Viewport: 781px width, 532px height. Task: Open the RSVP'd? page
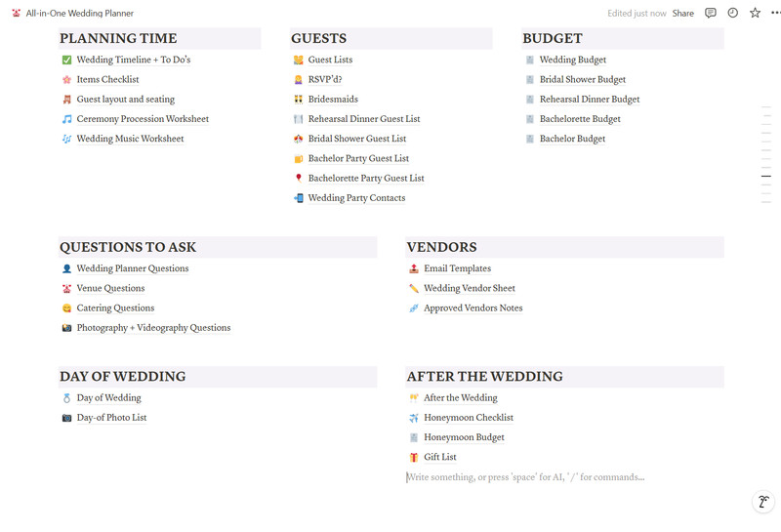coord(325,80)
